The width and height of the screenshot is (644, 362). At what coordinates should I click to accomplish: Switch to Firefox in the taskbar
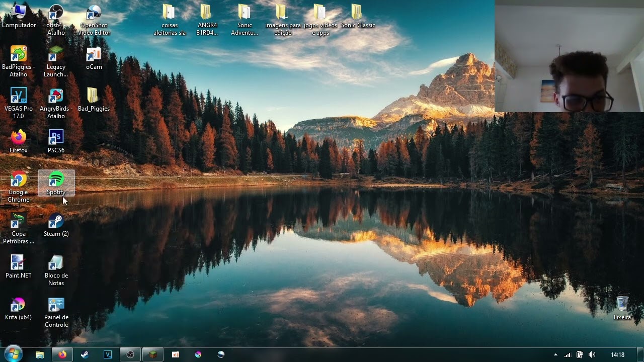(62, 354)
